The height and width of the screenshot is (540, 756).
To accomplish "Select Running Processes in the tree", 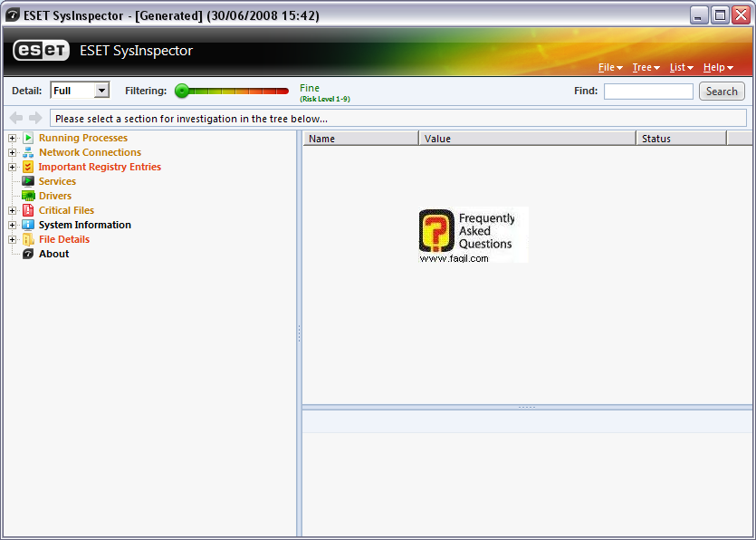I will (x=83, y=138).
